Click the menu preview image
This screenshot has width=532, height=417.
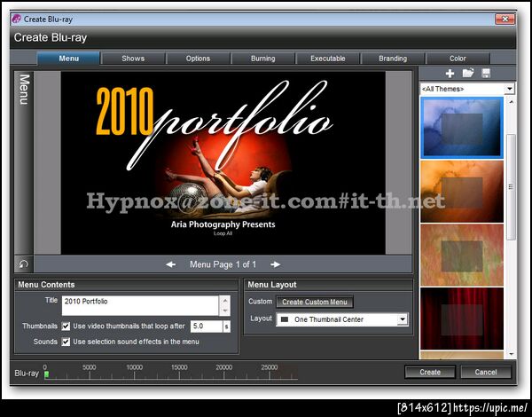pos(223,162)
